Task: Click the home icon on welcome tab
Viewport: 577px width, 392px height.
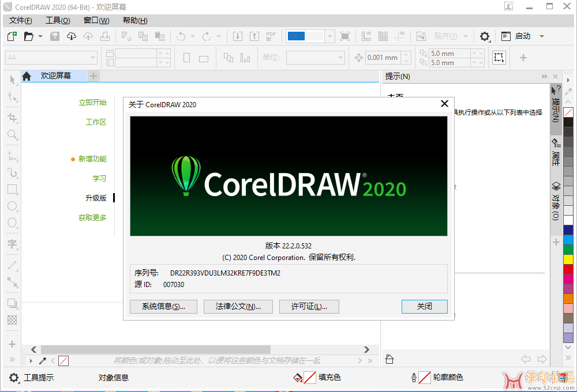Action: tap(27, 76)
